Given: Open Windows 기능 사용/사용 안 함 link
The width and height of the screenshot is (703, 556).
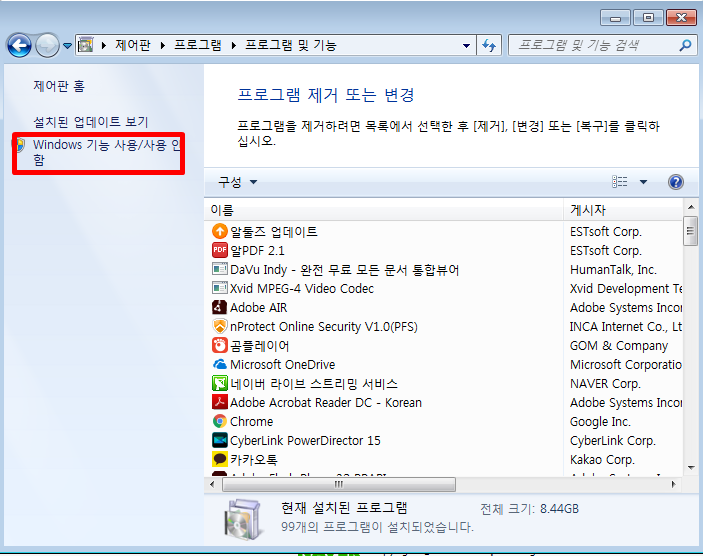Looking at the screenshot, I should click(x=107, y=152).
